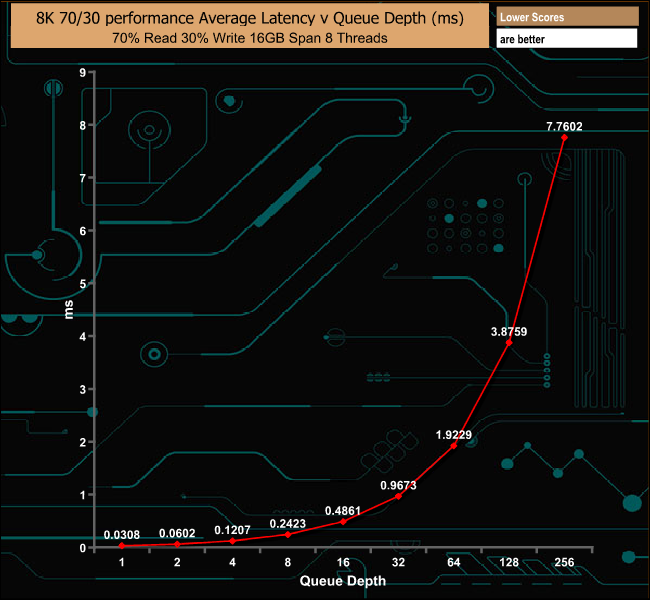The width and height of the screenshot is (650, 600).
Task: Click x-axis label 64
Action: click(x=454, y=562)
